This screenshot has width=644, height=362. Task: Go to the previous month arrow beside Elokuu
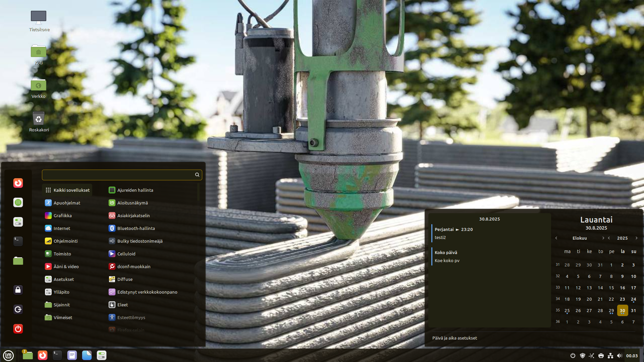(556, 238)
